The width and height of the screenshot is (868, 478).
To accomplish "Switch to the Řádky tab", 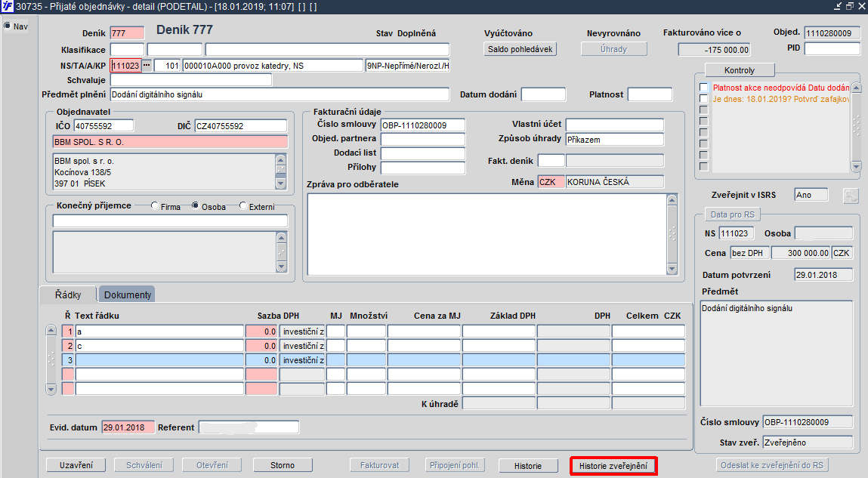I will [x=68, y=295].
